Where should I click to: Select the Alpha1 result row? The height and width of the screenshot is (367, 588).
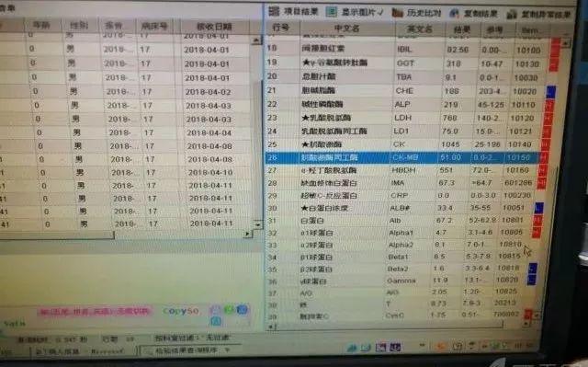tap(400, 233)
